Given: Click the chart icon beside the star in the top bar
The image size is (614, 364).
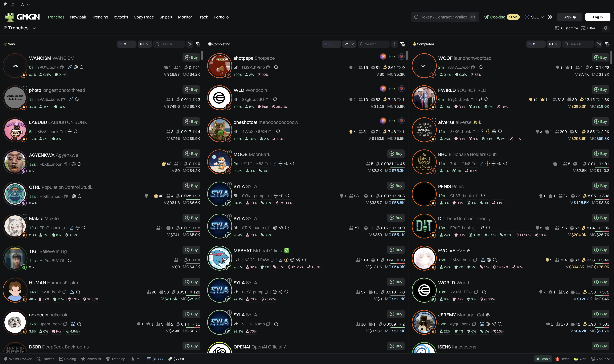Looking at the screenshot, I should coord(13,4).
